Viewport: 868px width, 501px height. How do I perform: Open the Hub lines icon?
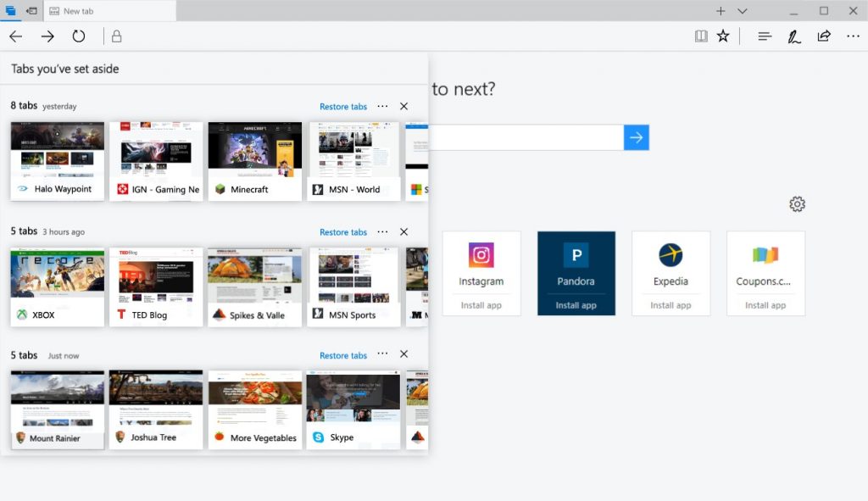(765, 36)
